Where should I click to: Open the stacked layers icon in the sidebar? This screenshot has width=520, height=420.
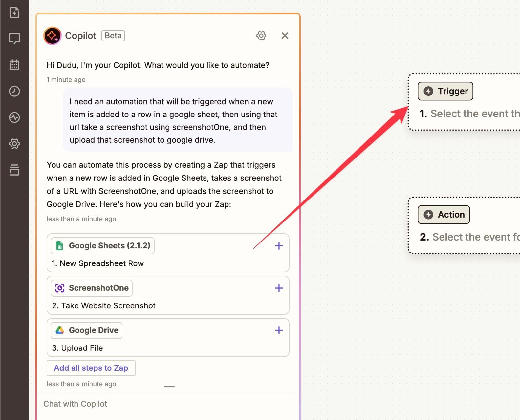pos(14,170)
